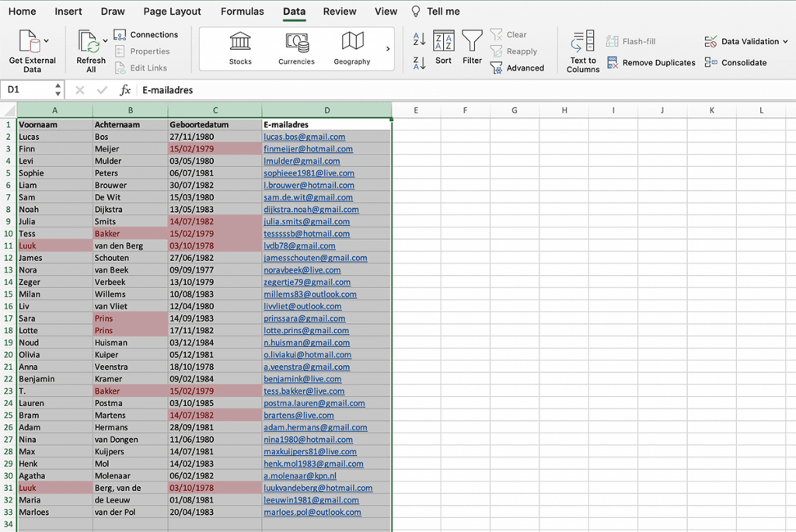
Task: Select the Stocks data type
Action: (x=239, y=47)
